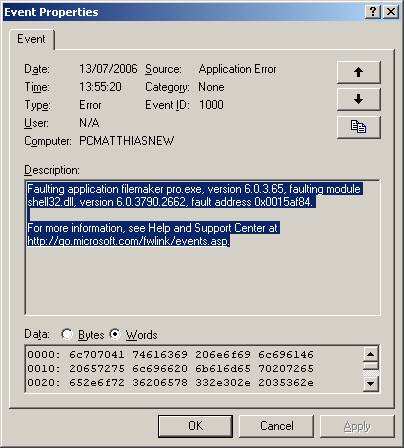Switch to the Event tab
The height and width of the screenshot is (448, 404).
coord(31,39)
